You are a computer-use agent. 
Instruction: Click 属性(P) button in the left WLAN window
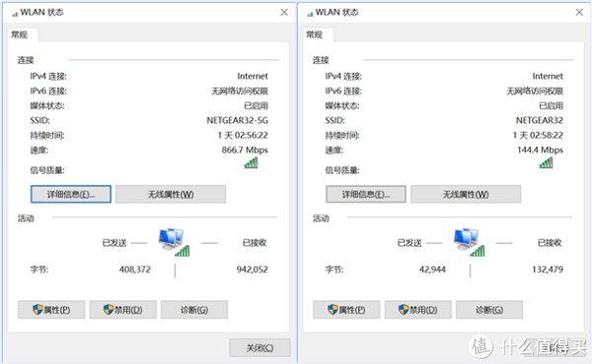(x=51, y=310)
